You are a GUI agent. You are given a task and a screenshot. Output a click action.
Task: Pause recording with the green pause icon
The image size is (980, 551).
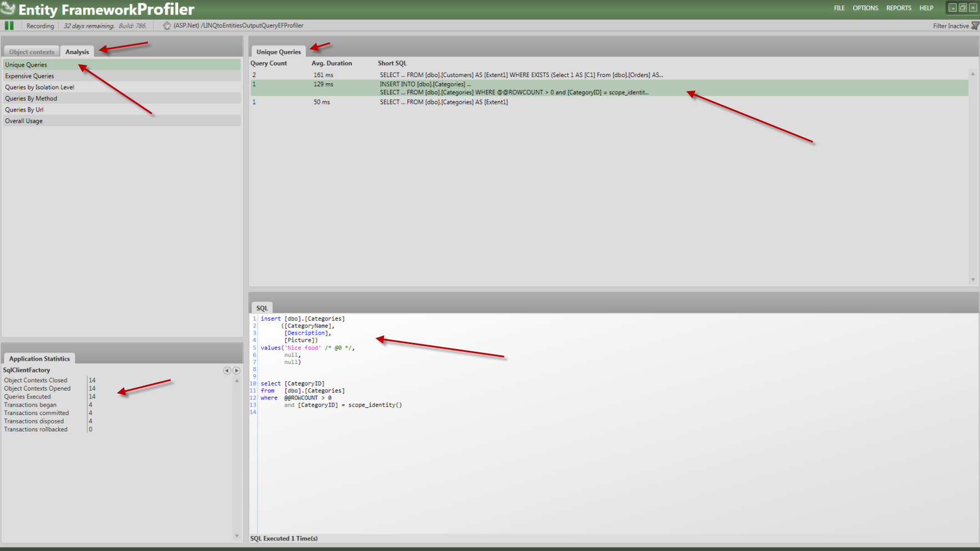(x=9, y=26)
